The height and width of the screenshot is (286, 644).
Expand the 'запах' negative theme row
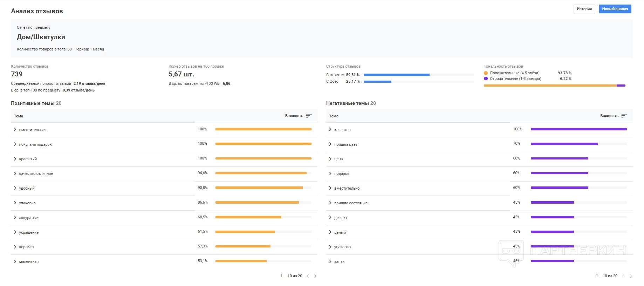click(330, 261)
